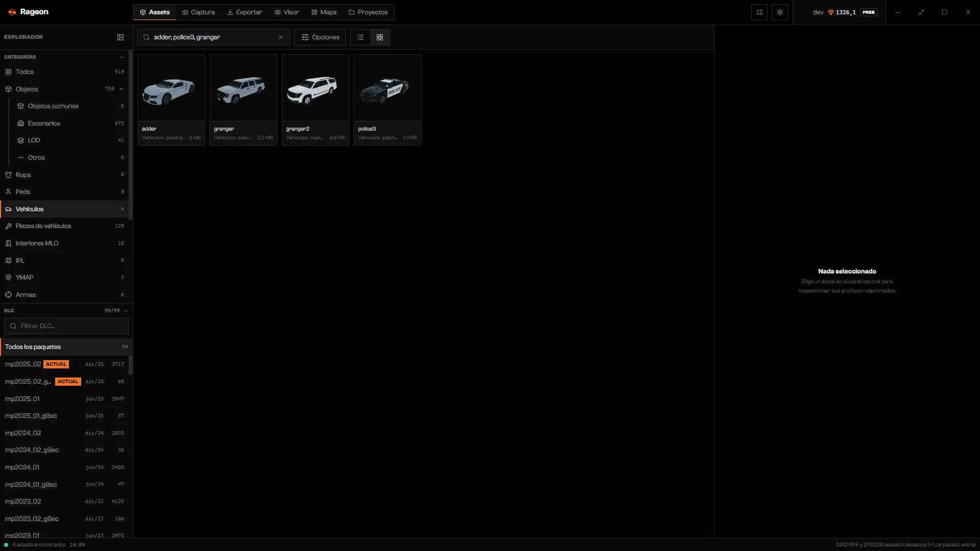Select the Ropa category
Viewport: 980px width, 551px height.
tap(64, 175)
